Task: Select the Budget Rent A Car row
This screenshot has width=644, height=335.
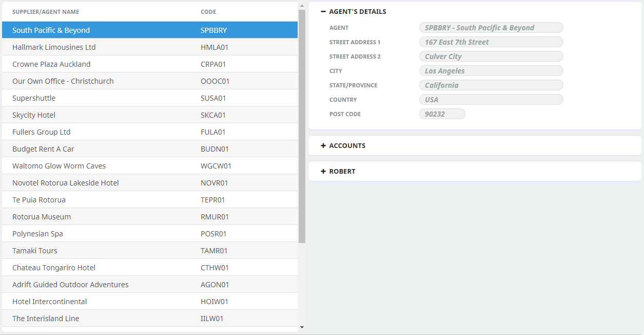Action: coord(43,149)
